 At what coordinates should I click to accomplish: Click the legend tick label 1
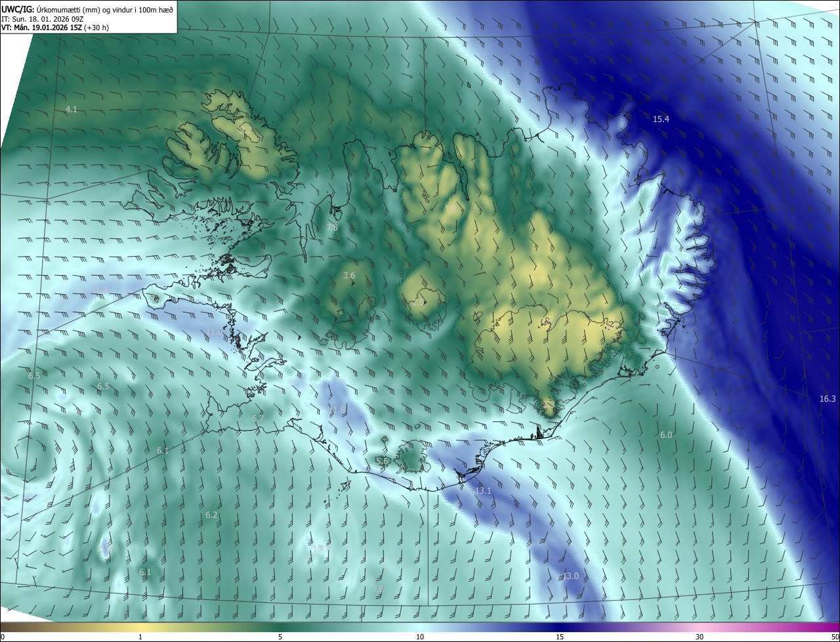tap(140, 637)
